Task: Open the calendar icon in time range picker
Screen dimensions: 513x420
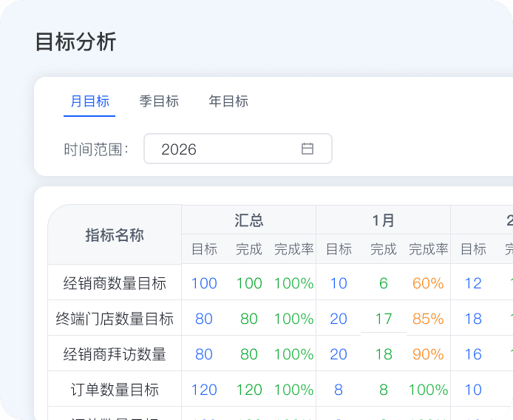Action: 308,149
